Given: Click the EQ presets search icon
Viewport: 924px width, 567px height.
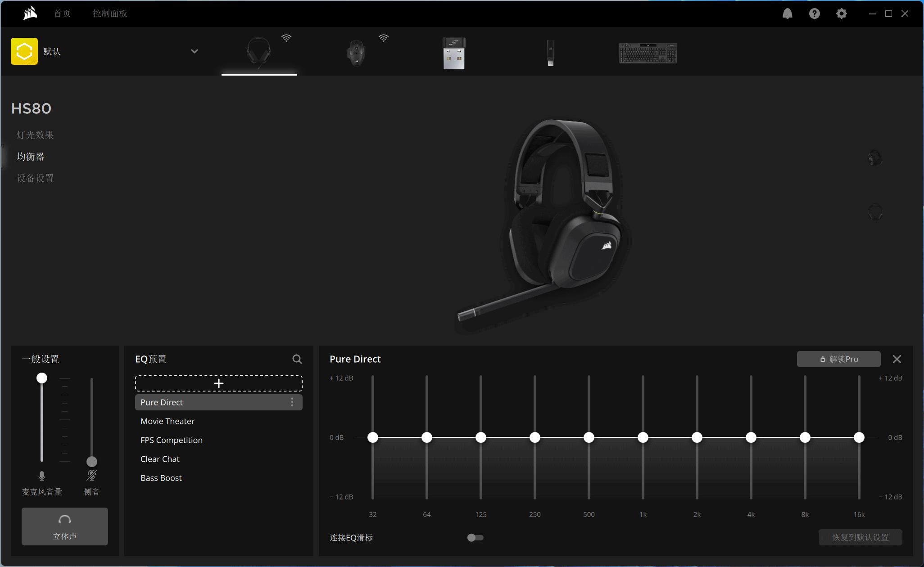Looking at the screenshot, I should tap(297, 359).
